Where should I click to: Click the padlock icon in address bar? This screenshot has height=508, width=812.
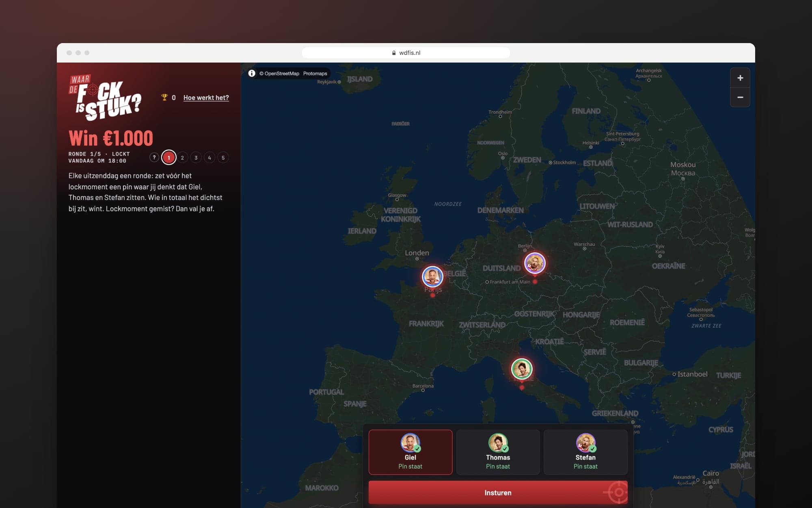click(394, 53)
